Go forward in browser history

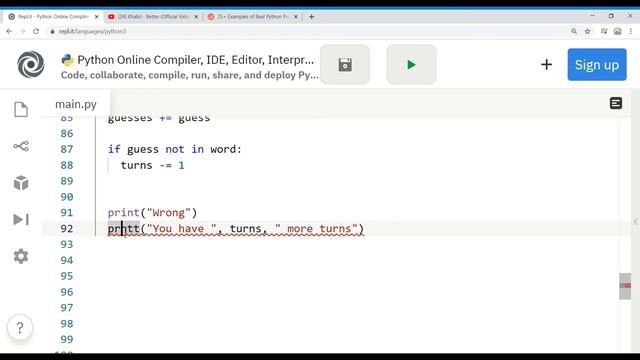pyautogui.click(x=22, y=31)
